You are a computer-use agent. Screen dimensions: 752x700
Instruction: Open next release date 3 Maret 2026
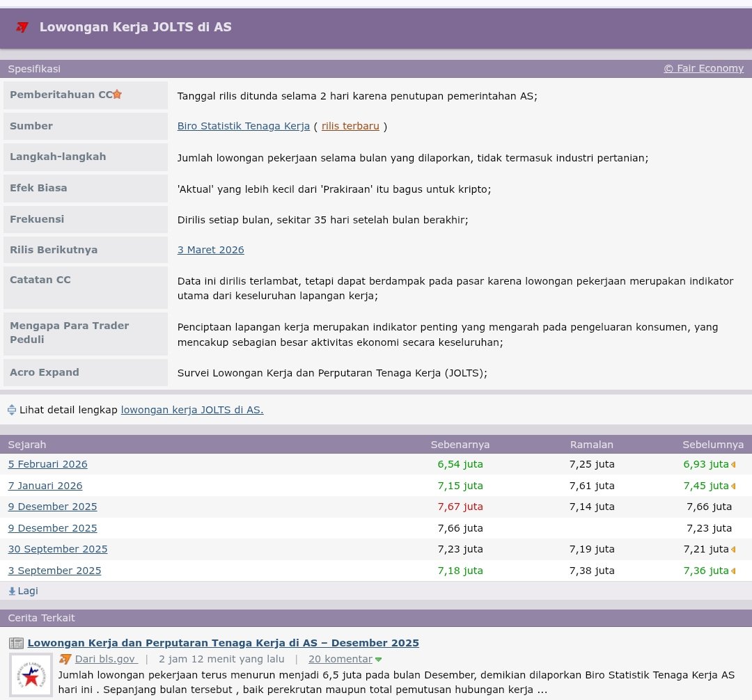point(210,250)
